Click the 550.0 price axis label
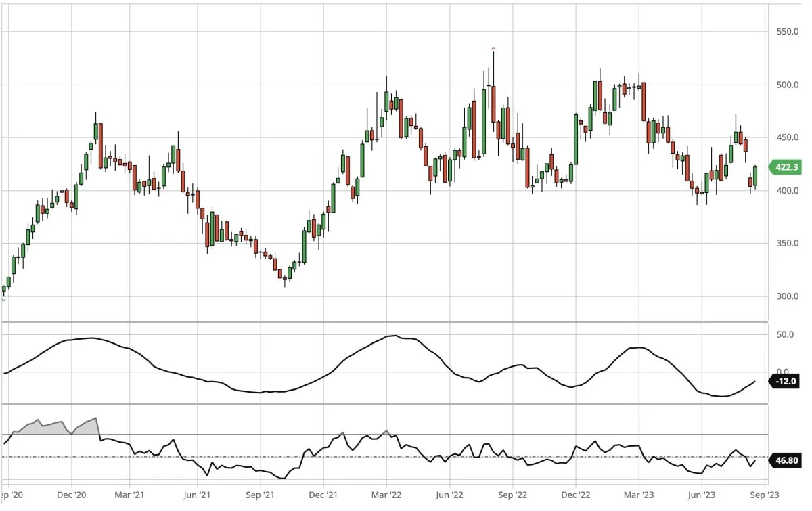 (x=787, y=32)
